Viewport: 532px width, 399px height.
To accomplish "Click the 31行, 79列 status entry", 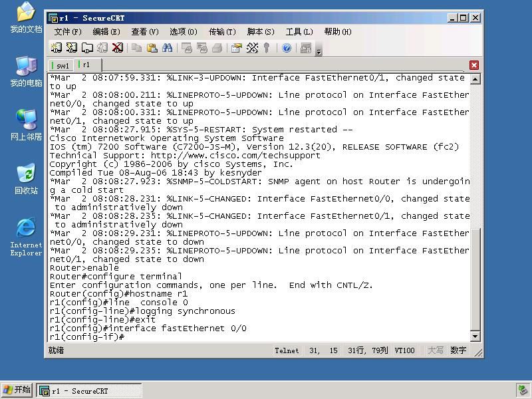I will pos(368,350).
